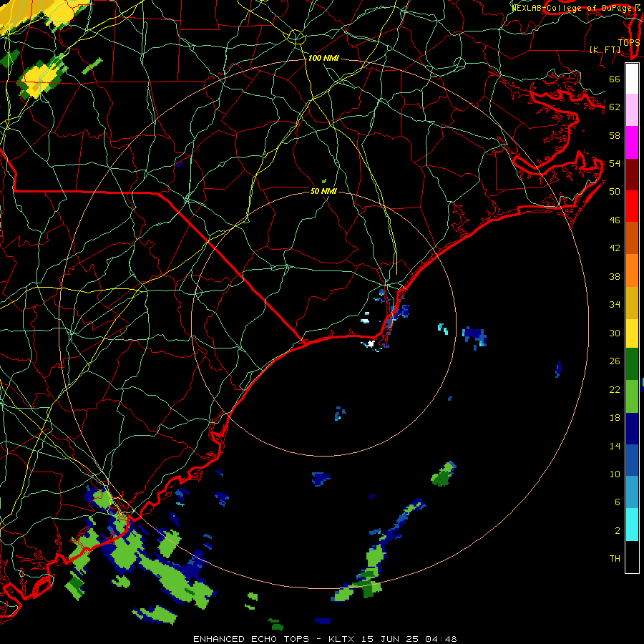
Task: Click the light green legend swatch
Action: (632, 396)
